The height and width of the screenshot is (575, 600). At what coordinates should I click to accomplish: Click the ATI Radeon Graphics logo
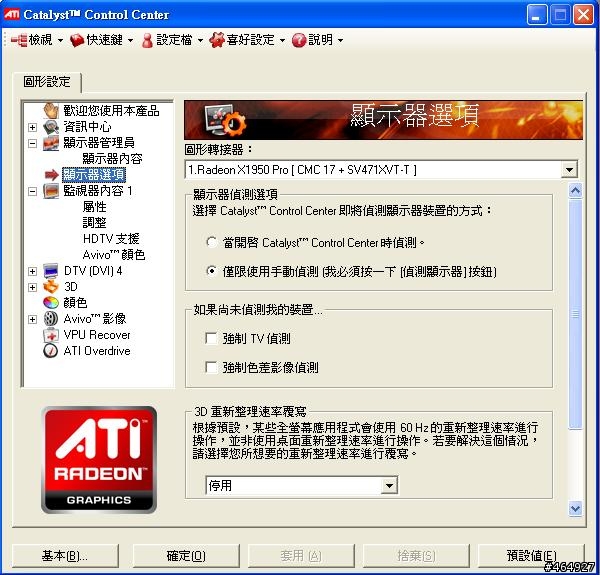point(99,459)
